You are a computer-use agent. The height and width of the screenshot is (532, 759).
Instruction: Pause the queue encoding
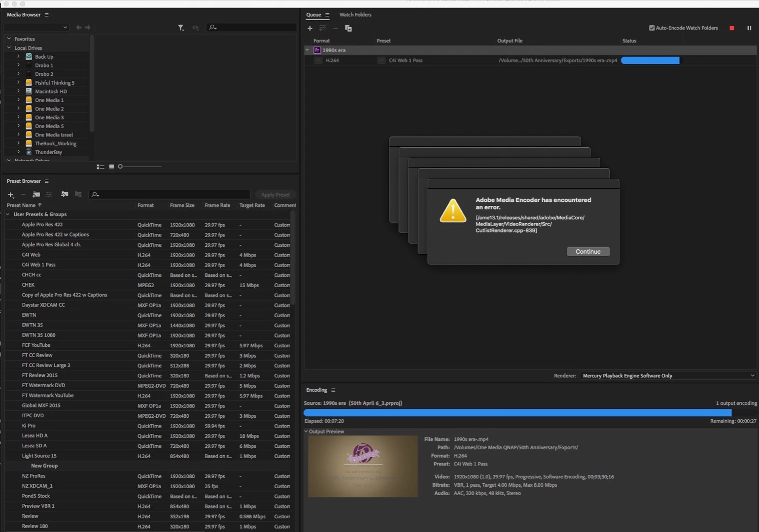pos(749,28)
